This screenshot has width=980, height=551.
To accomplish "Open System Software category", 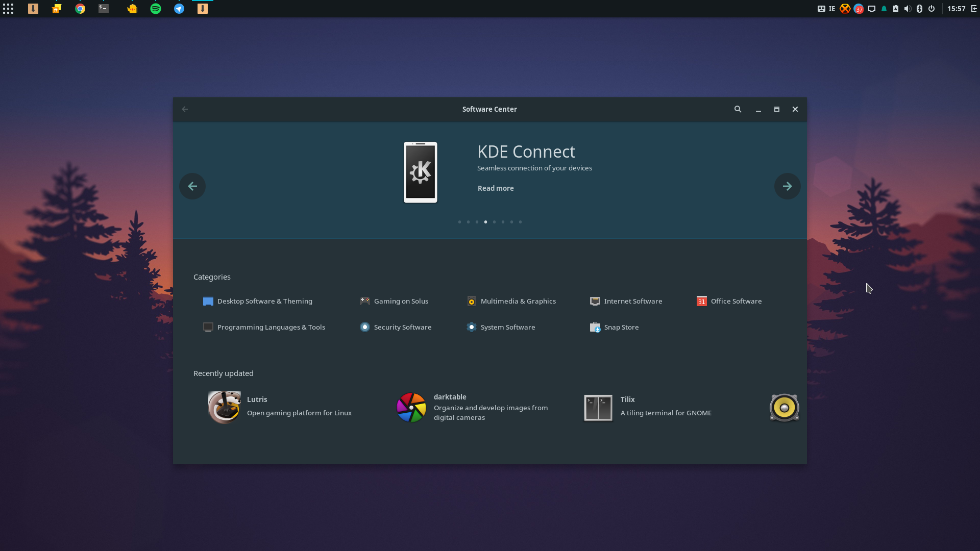I will pos(501,328).
